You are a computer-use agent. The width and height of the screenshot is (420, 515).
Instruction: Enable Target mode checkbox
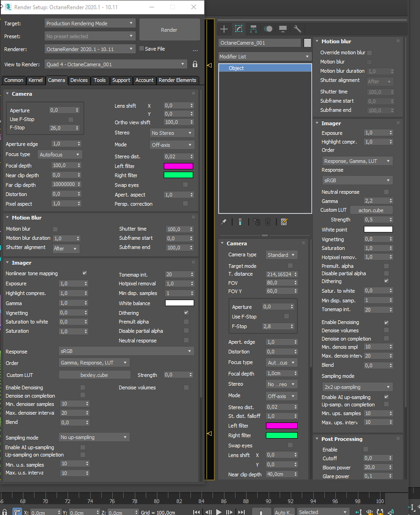point(290,266)
